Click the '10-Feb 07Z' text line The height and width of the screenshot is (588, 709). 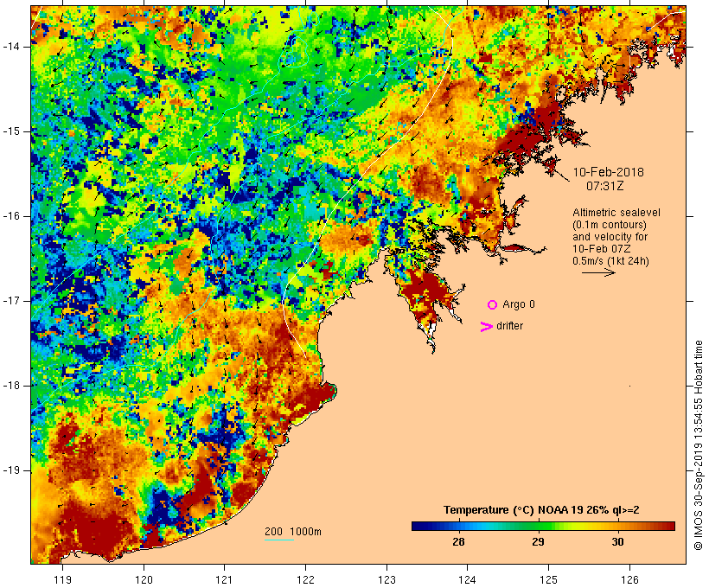pyautogui.click(x=602, y=249)
